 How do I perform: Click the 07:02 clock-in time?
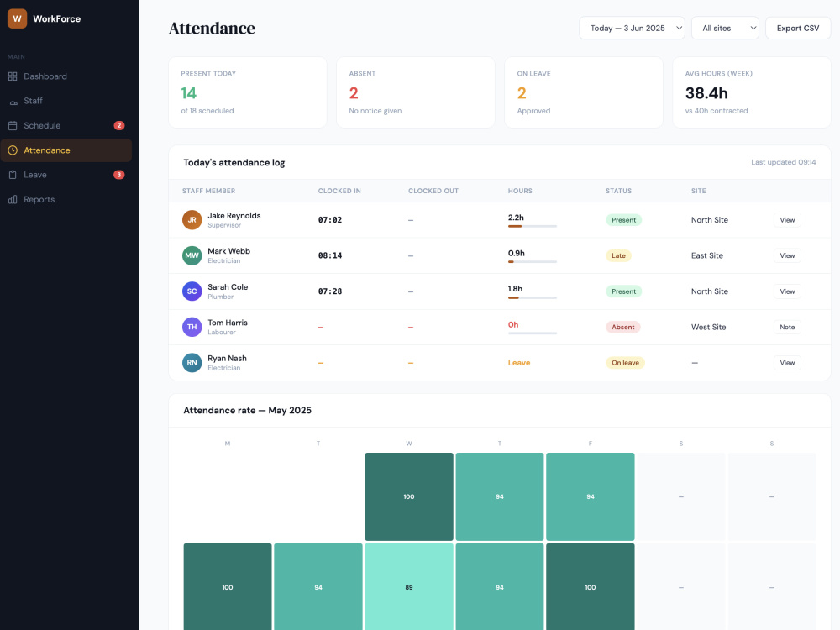click(x=330, y=220)
